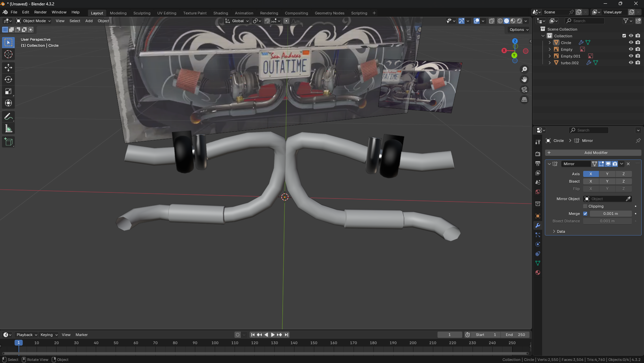The width and height of the screenshot is (644, 363).
Task: Open the viewport Add menu
Action: (x=89, y=21)
